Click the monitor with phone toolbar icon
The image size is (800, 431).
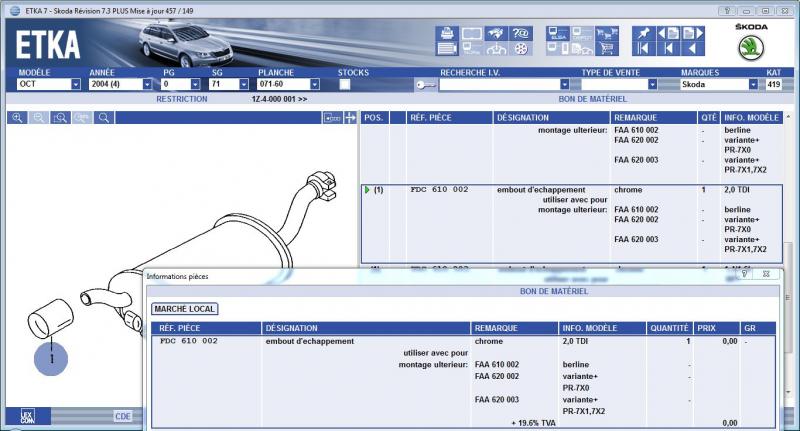point(558,48)
